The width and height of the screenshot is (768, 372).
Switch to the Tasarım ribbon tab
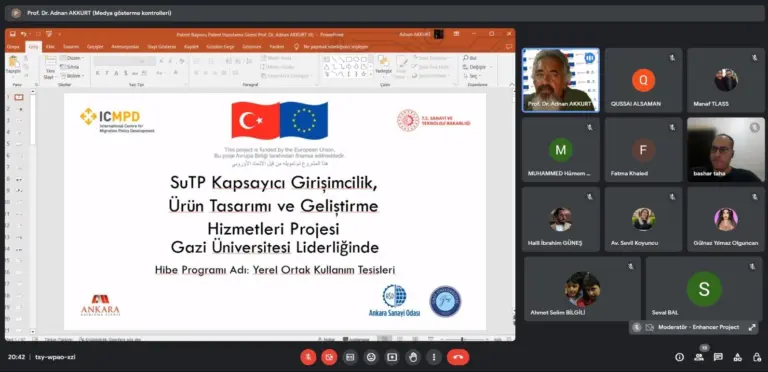[x=71, y=47]
